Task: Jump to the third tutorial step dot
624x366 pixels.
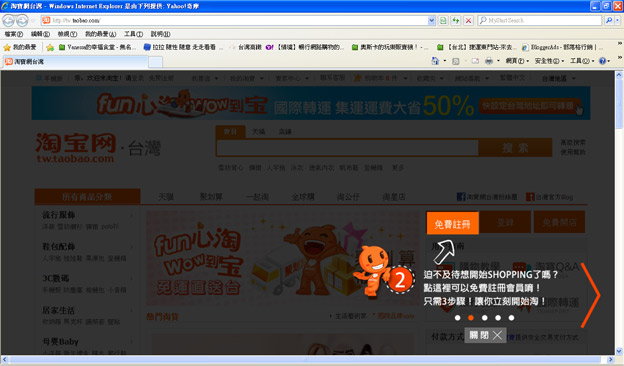Action: tap(484, 318)
